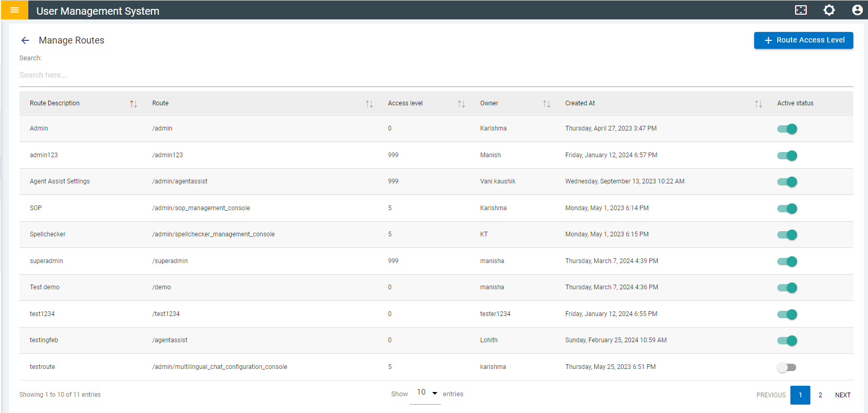Open the hamburger menu
Viewport: 868px width, 413px height.
pos(15,10)
